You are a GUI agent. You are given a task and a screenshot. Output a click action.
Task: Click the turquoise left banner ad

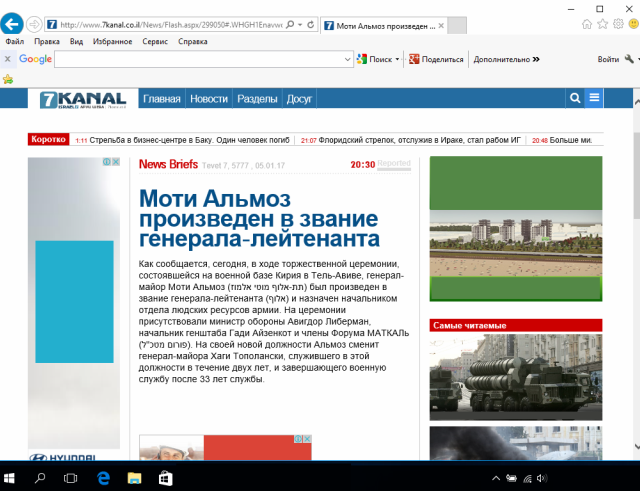coord(74,302)
